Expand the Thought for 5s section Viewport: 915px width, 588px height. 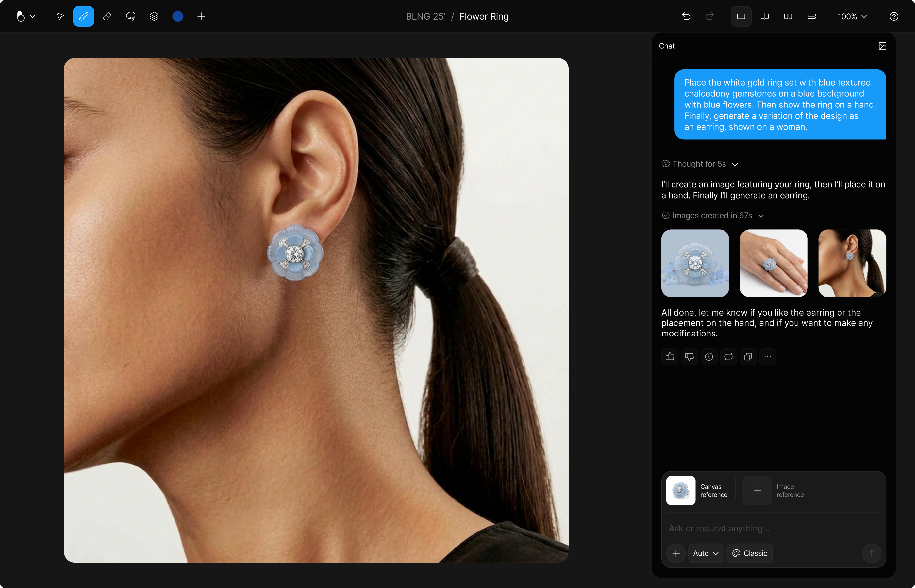pyautogui.click(x=700, y=164)
